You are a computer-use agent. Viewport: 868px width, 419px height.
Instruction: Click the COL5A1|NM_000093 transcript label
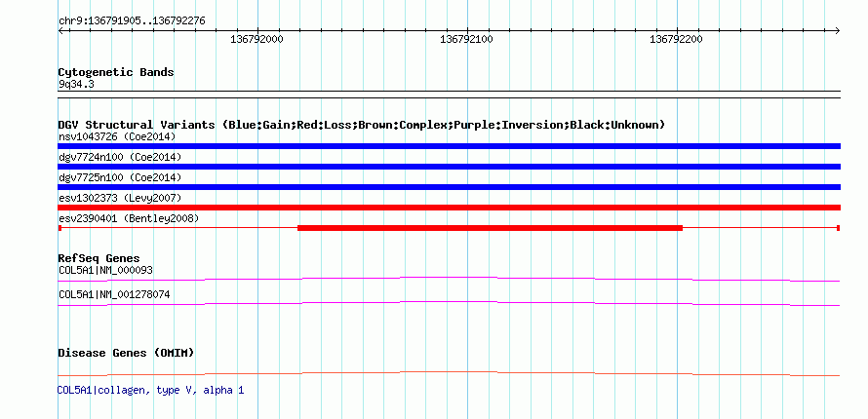(105, 270)
